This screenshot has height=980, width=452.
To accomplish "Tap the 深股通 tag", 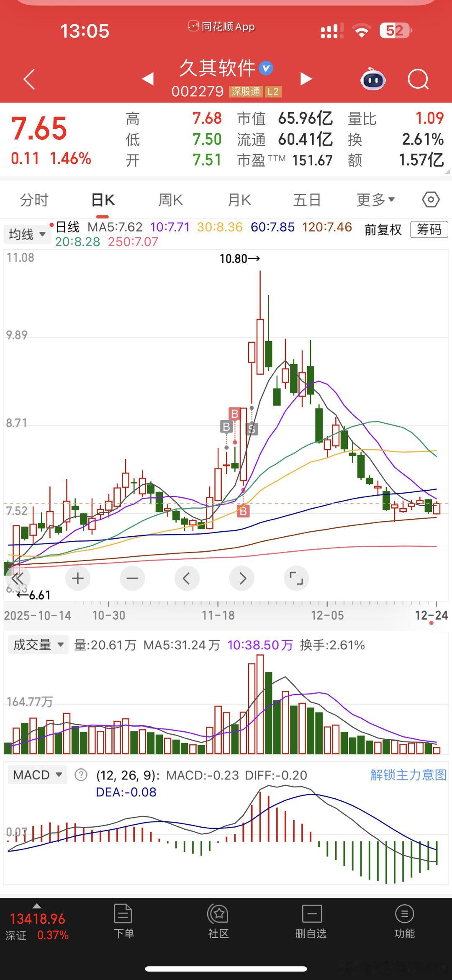I will 246,91.
